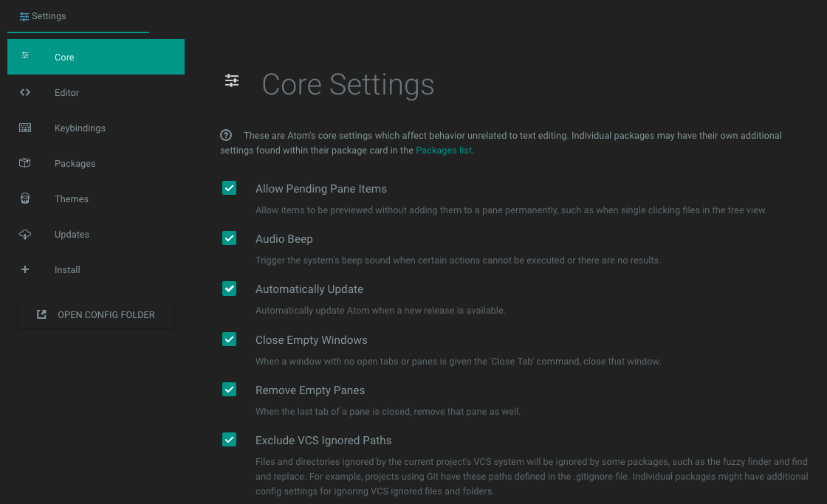Viewport: 827px width, 504px height.
Task: Click the cloud download icon beside Updates
Action: tap(25, 234)
